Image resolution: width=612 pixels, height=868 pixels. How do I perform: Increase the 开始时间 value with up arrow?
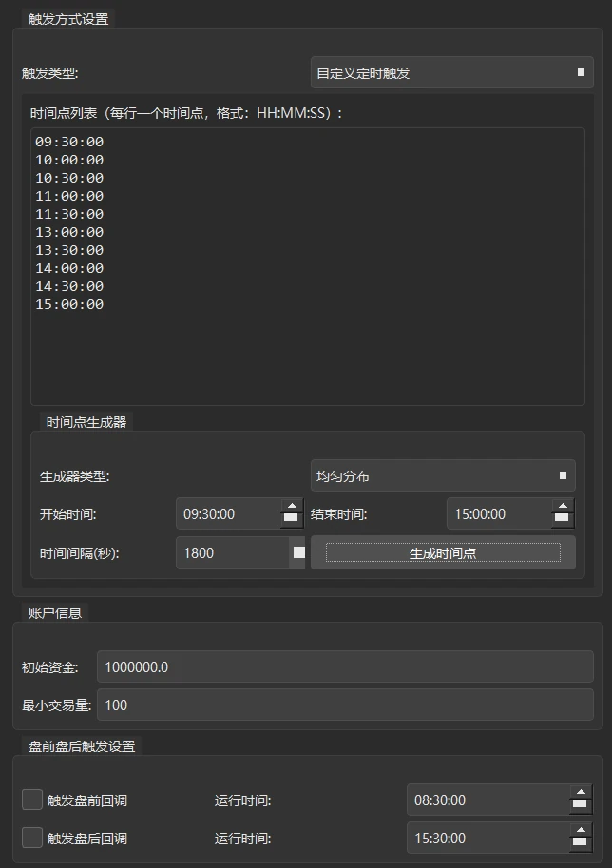[292, 506]
